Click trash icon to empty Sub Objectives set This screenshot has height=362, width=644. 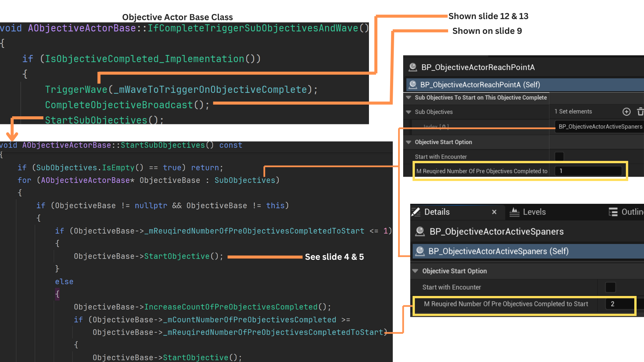point(640,112)
